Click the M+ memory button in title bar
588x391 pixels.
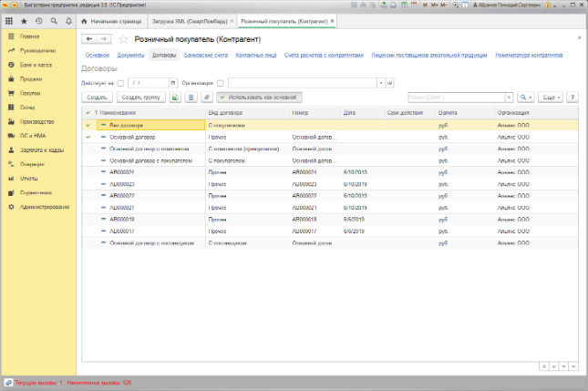point(435,5)
